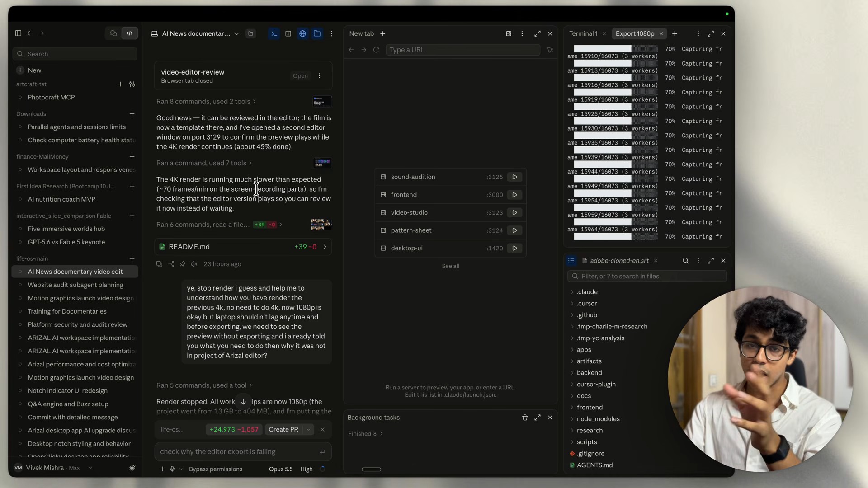Image resolution: width=868 pixels, height=488 pixels.
Task: Toggle files folder panel icon
Action: [x=317, y=33]
